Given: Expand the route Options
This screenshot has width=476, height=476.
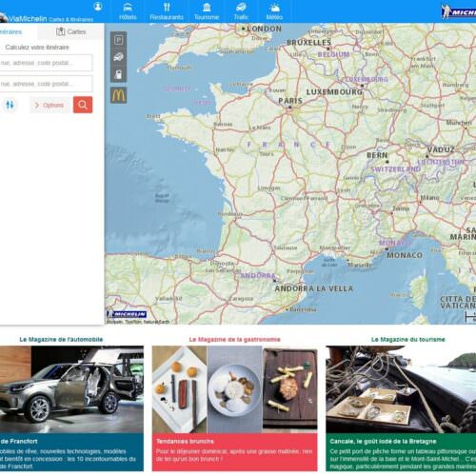Looking at the screenshot, I should (49, 105).
